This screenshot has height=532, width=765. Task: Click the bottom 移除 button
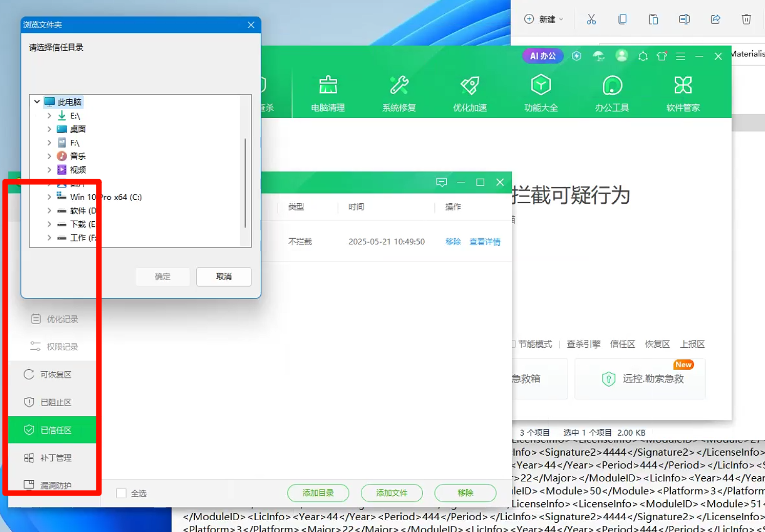[465, 493]
